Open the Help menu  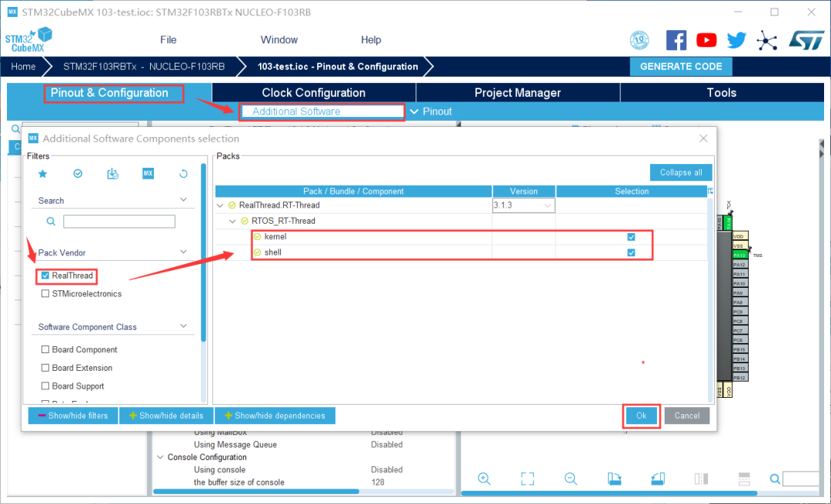pos(371,40)
